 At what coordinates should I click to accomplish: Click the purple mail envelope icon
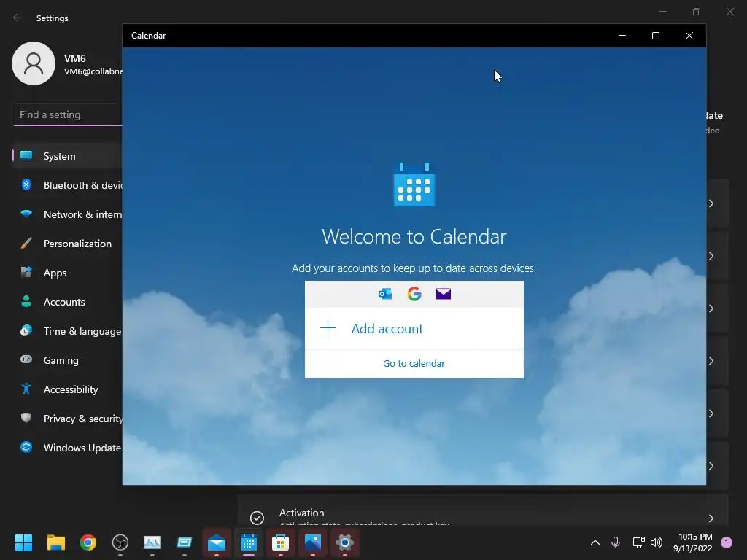(x=444, y=294)
